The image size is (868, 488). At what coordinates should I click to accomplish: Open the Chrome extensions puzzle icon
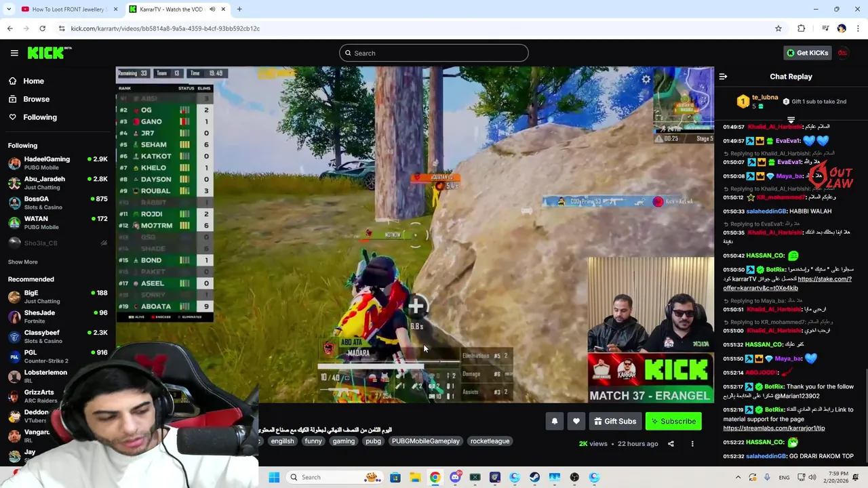click(802, 28)
